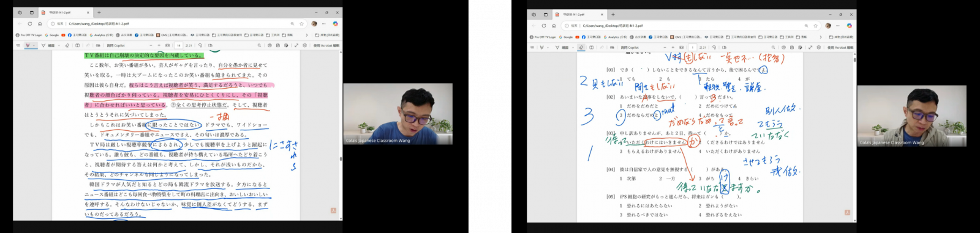
Task: Click the eraser tool in the left PDF window
Action: (x=67, y=45)
